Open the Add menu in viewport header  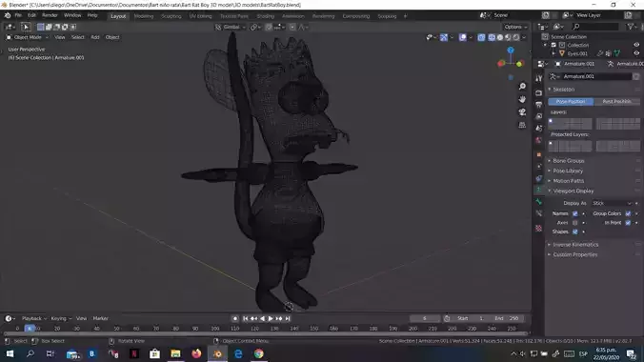point(95,37)
